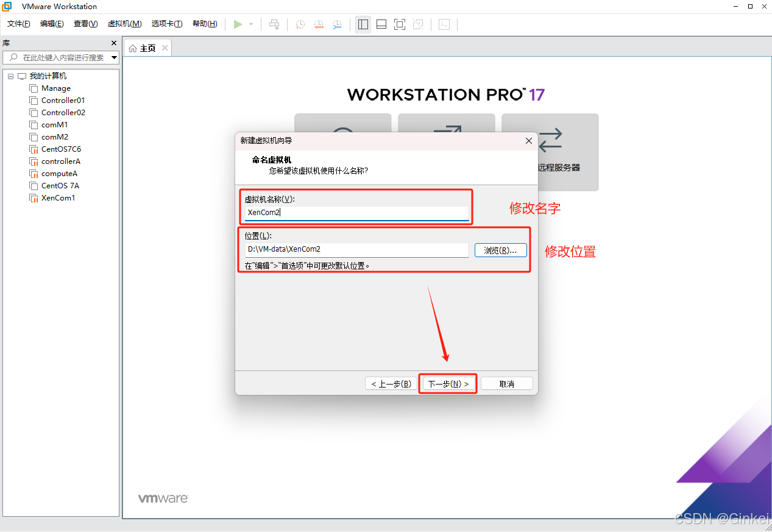Toggle the library sidebar view icon
This screenshot has height=532, width=772.
(x=363, y=24)
